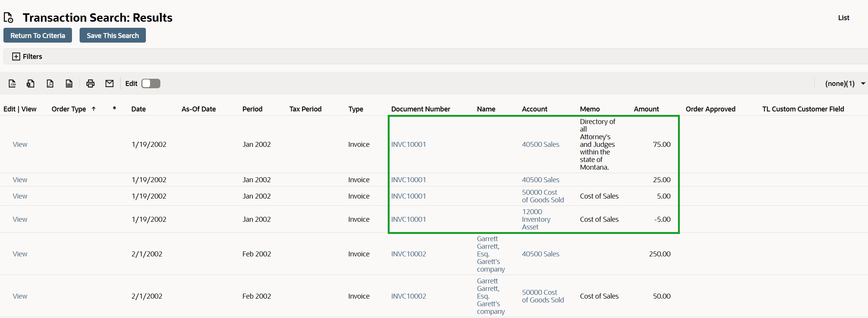Open 12000 Inventory Asset account
Screen dimensions: 868x318
coord(536,219)
